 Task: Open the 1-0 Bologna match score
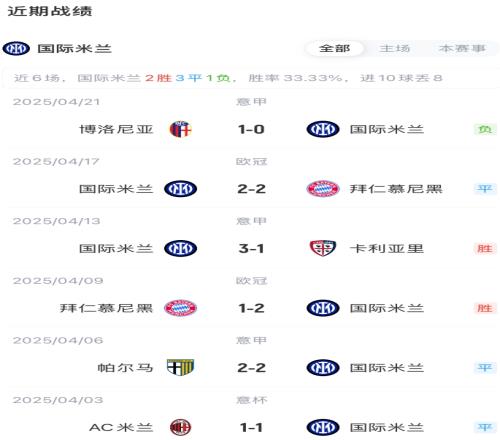[251, 129]
